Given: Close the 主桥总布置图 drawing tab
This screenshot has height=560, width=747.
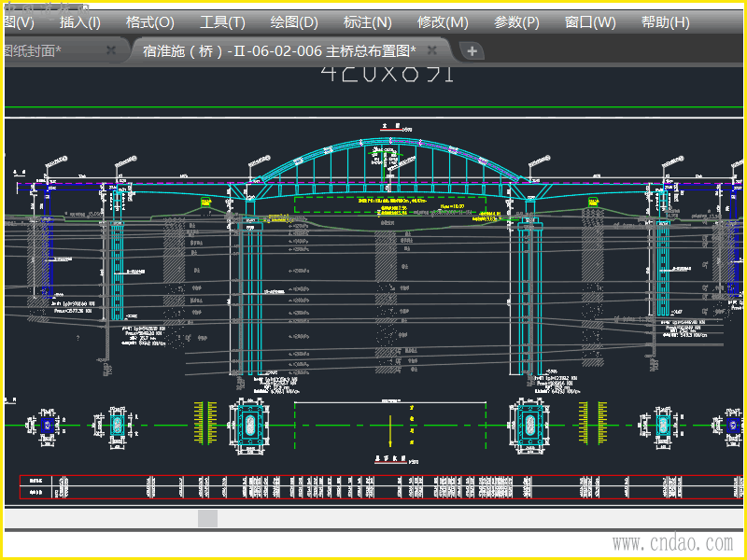Looking at the screenshot, I should (432, 50).
